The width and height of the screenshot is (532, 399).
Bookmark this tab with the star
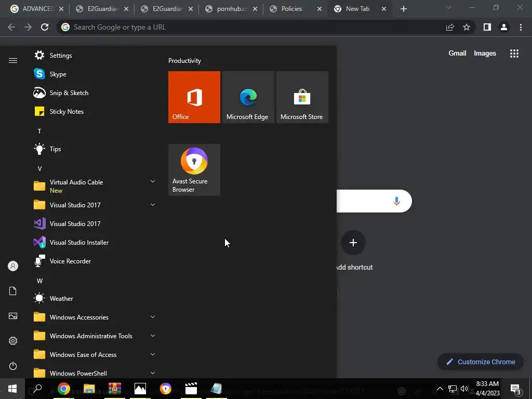[x=467, y=27]
